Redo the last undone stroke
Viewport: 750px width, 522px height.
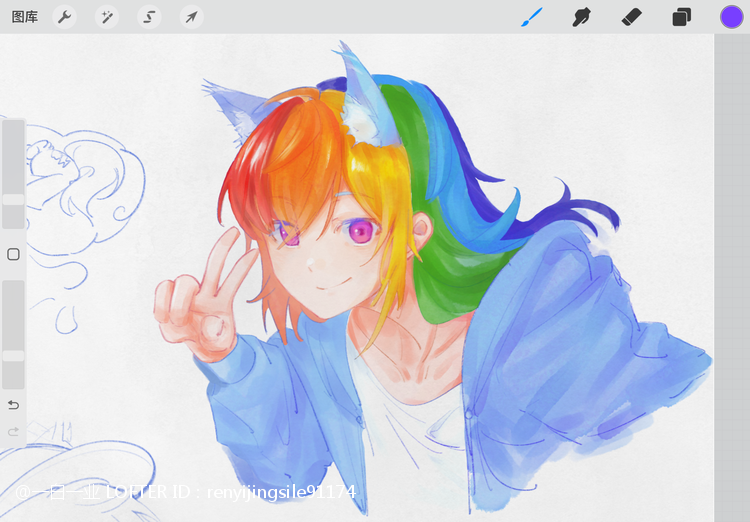click(13, 432)
